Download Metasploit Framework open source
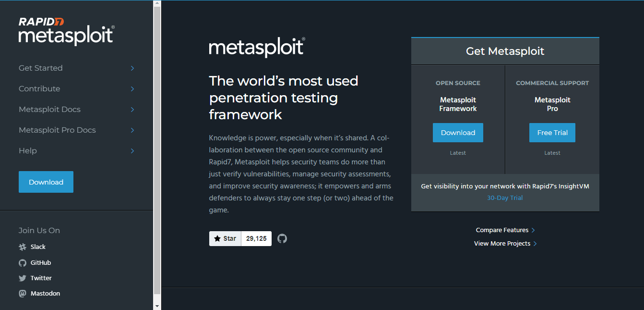Viewport: 644px width, 310px height. [x=458, y=133]
